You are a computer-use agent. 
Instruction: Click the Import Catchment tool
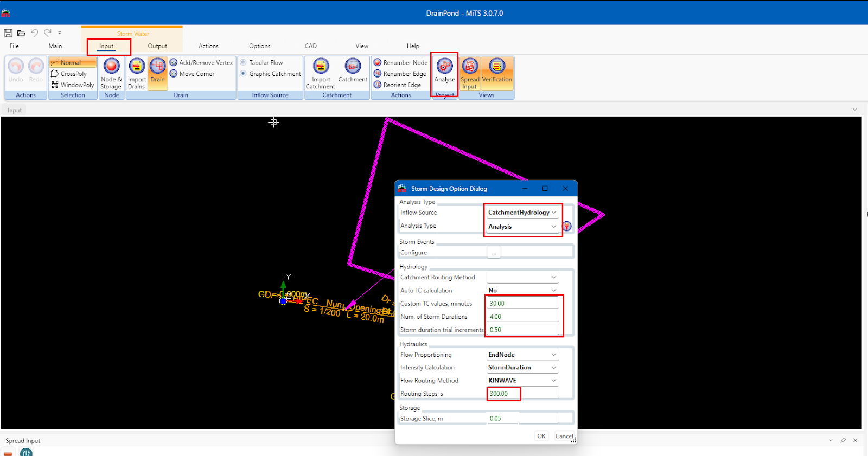[321, 74]
